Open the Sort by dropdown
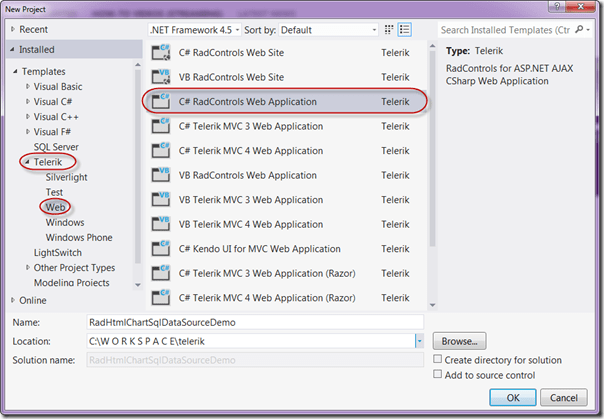Viewport: 604px width, 419px height. point(332,31)
